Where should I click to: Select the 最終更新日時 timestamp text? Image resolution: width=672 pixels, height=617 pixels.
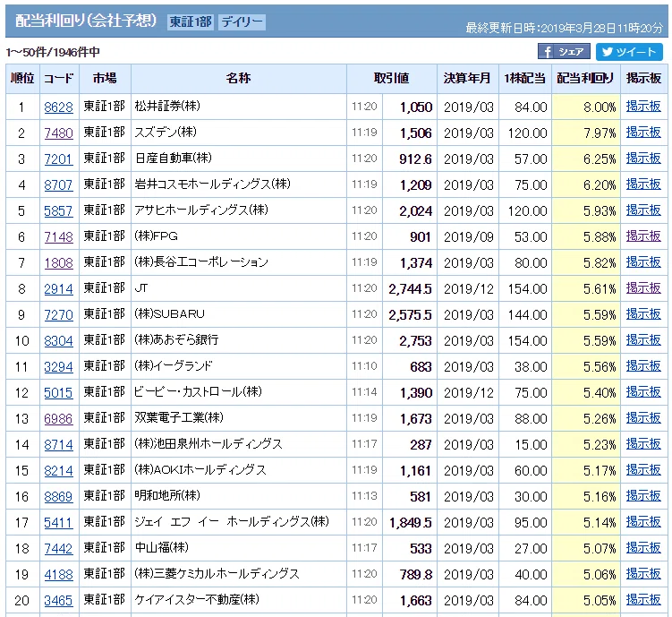click(x=565, y=29)
